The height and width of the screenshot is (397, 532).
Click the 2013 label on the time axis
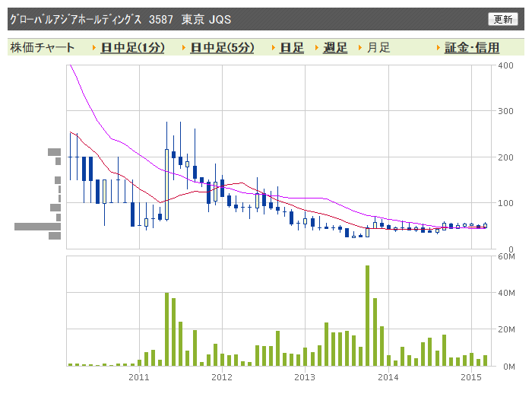(305, 377)
